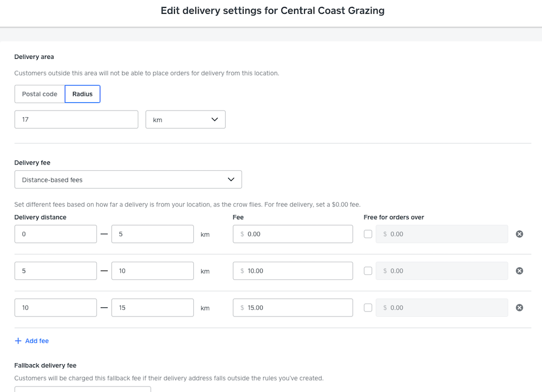
Task: Edit start distance 0 in first row
Action: coord(56,234)
